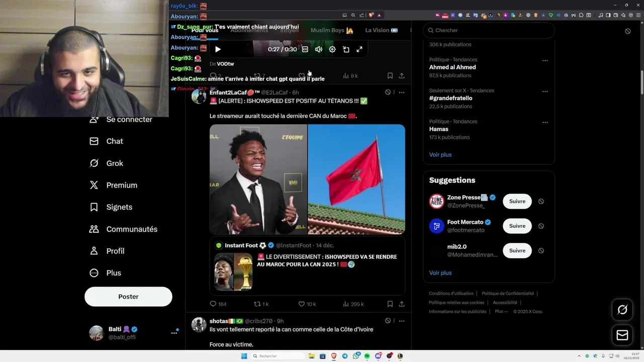Click the Poster button
The width and height of the screenshot is (644, 362).
(128, 297)
